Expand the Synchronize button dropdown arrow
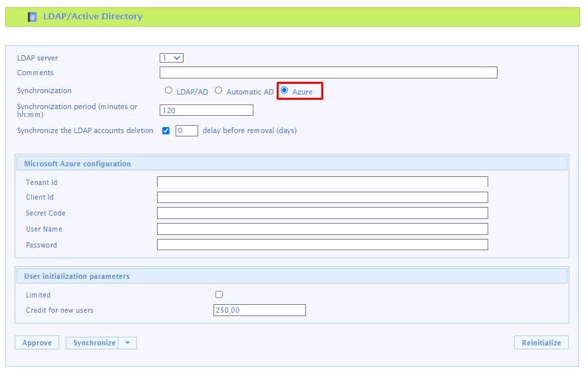Viewport: 588px width, 374px height. click(x=128, y=343)
